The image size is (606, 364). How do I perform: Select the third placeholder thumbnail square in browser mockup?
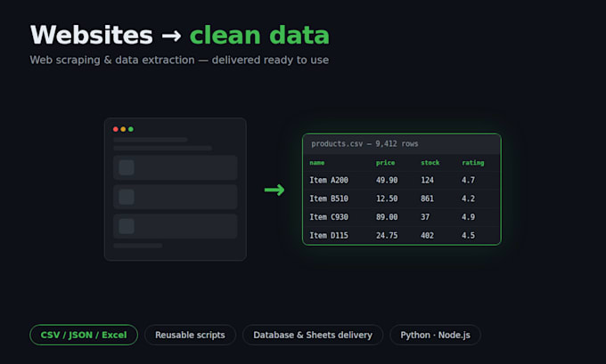(x=127, y=226)
